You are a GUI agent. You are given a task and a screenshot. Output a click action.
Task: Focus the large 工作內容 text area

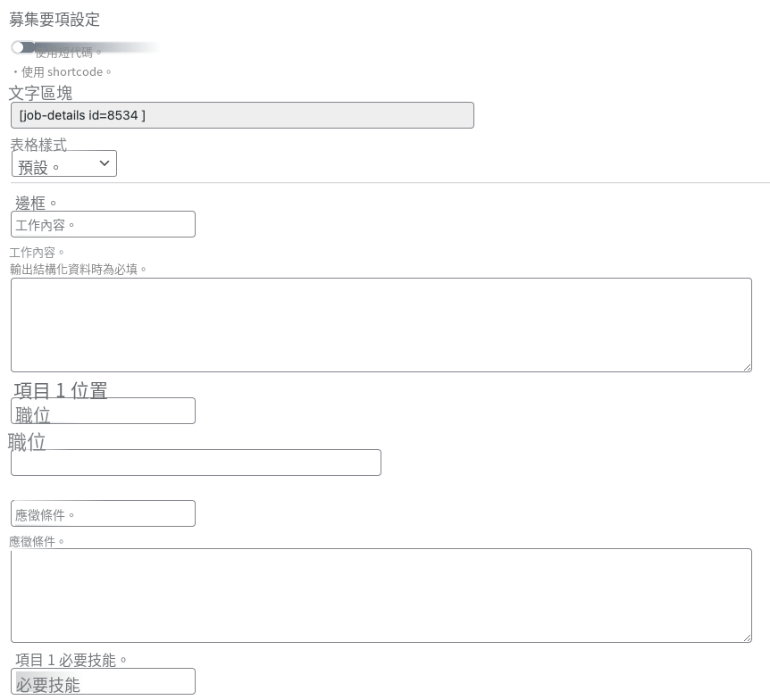pos(381,325)
